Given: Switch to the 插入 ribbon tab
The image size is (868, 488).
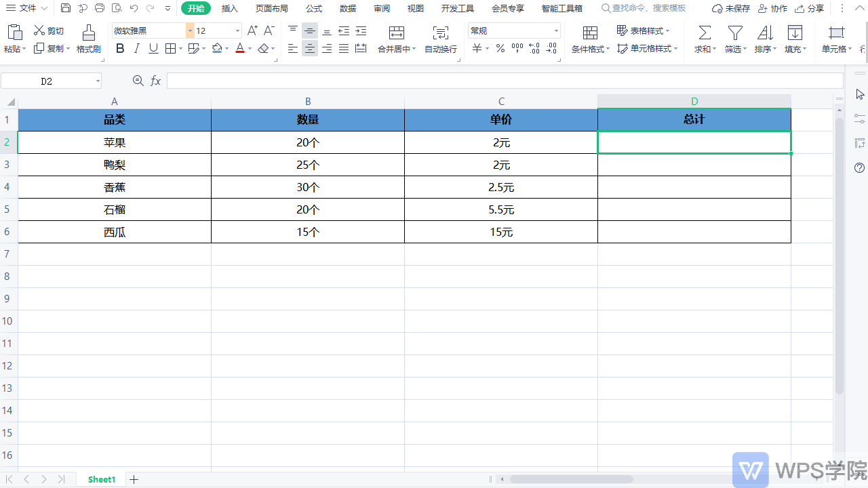Looking at the screenshot, I should point(229,9).
